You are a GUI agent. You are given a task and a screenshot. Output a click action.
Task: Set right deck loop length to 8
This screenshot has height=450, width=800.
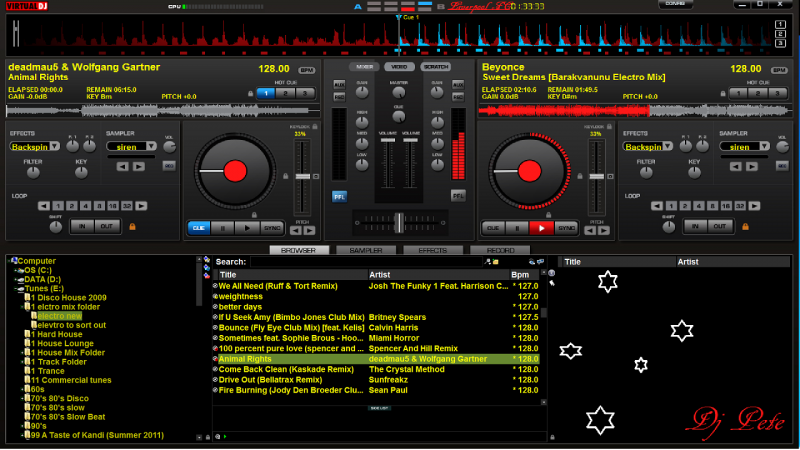coord(712,206)
